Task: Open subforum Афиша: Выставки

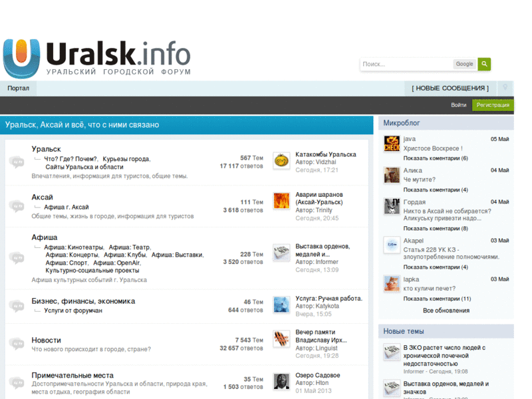Action: (177, 255)
